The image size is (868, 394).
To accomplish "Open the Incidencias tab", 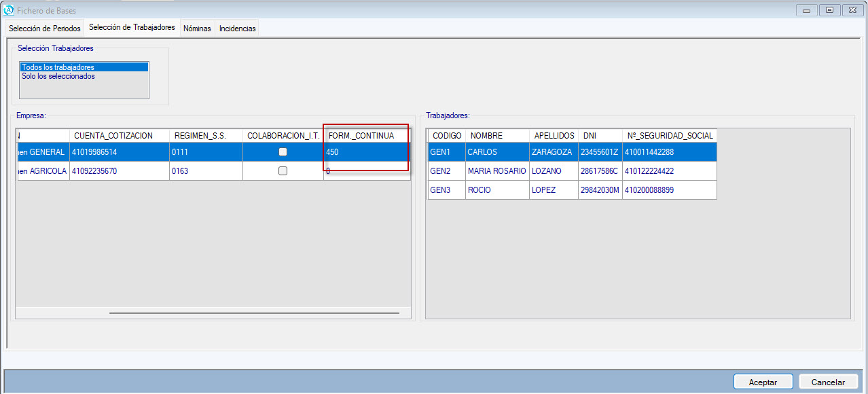I will pyautogui.click(x=237, y=29).
